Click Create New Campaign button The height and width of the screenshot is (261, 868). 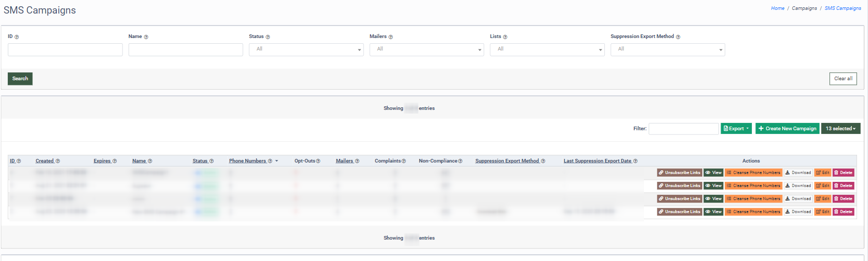tap(787, 129)
